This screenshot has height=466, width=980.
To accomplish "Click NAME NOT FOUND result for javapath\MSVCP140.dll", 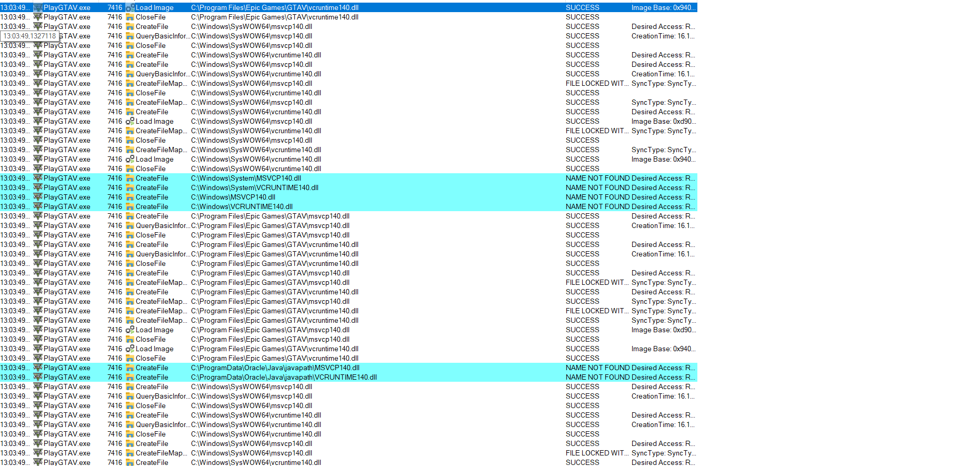I will 598,368.
